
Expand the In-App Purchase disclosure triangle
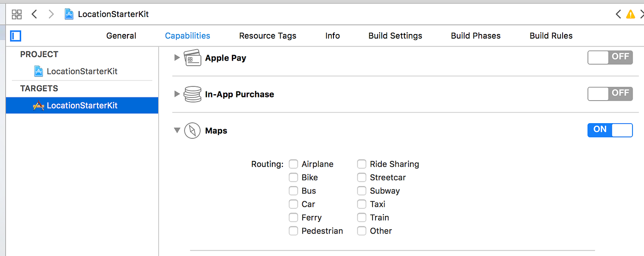click(177, 94)
